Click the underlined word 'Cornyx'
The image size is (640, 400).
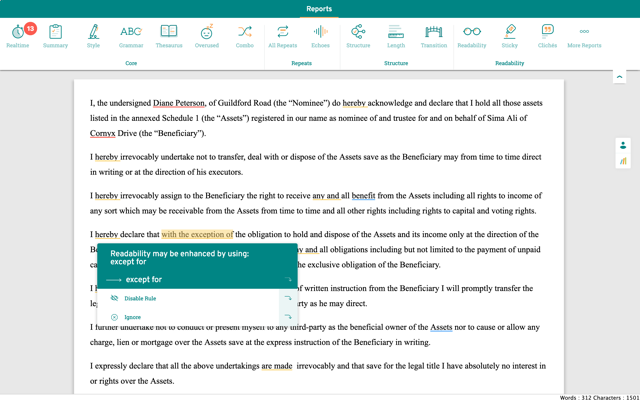(x=103, y=133)
